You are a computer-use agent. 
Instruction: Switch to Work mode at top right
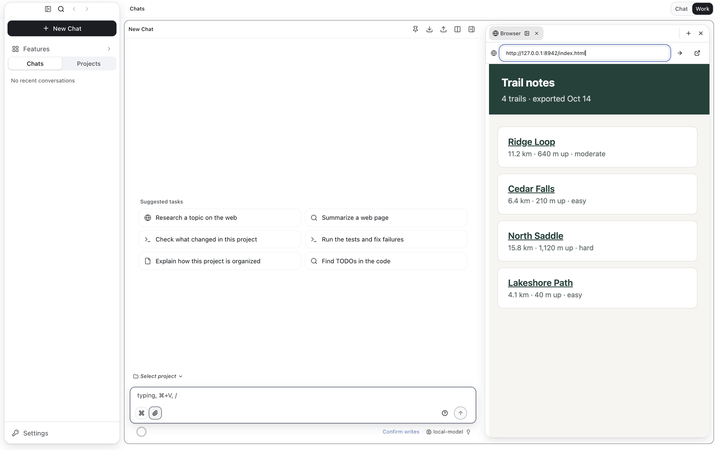pyautogui.click(x=702, y=9)
